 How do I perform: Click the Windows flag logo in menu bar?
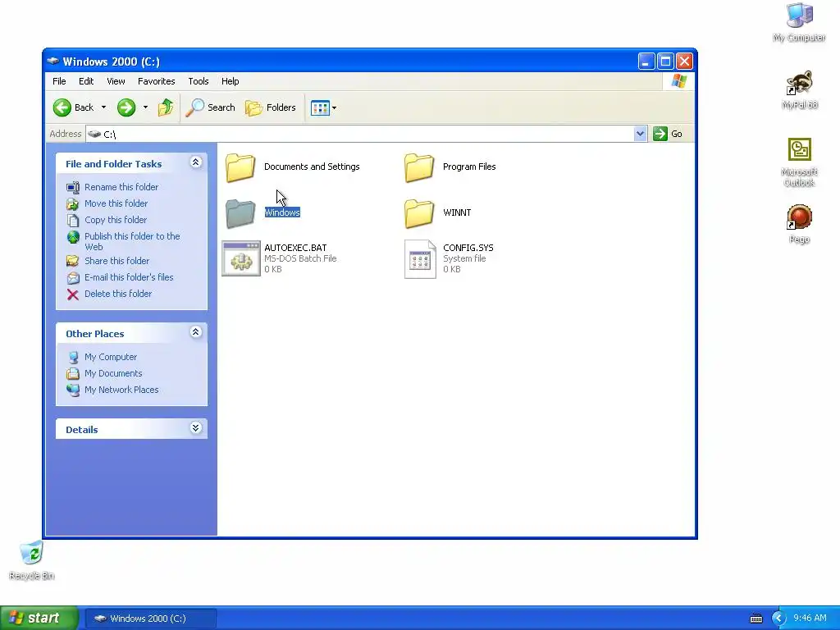(678, 81)
